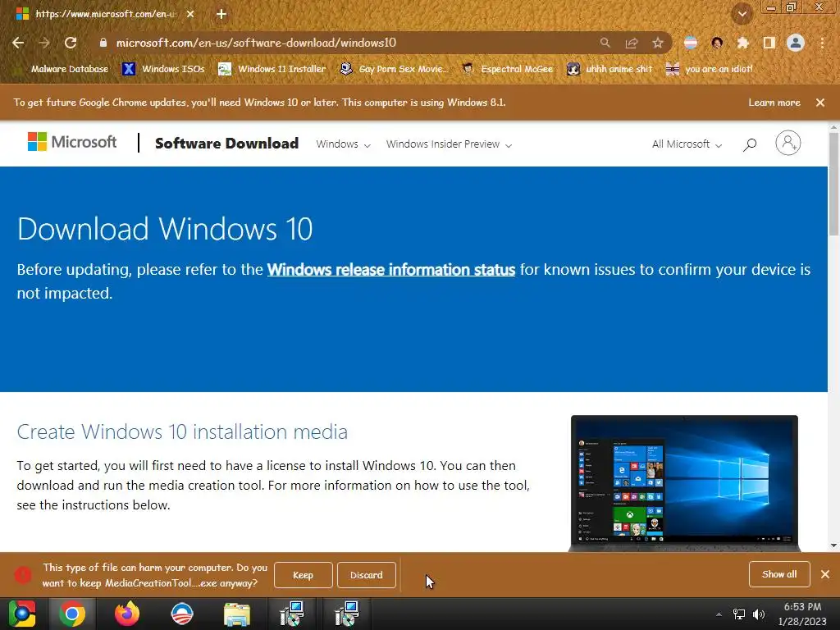Go back with the browser back arrow

point(18,43)
